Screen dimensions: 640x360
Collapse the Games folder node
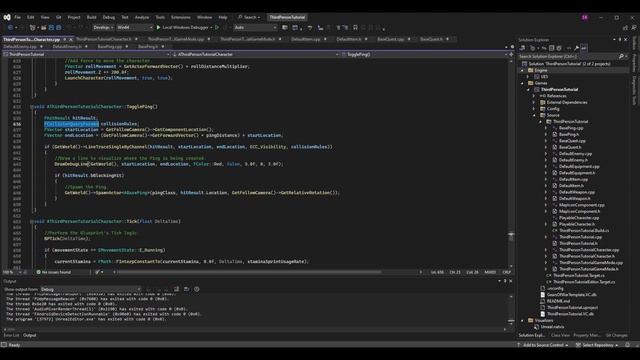pyautogui.click(x=522, y=83)
